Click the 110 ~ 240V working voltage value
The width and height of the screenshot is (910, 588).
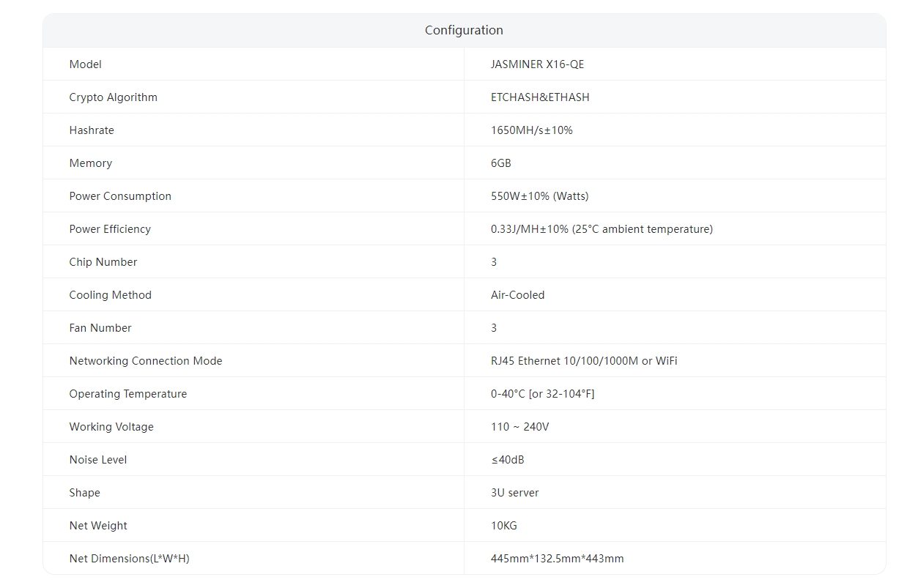pos(519,427)
